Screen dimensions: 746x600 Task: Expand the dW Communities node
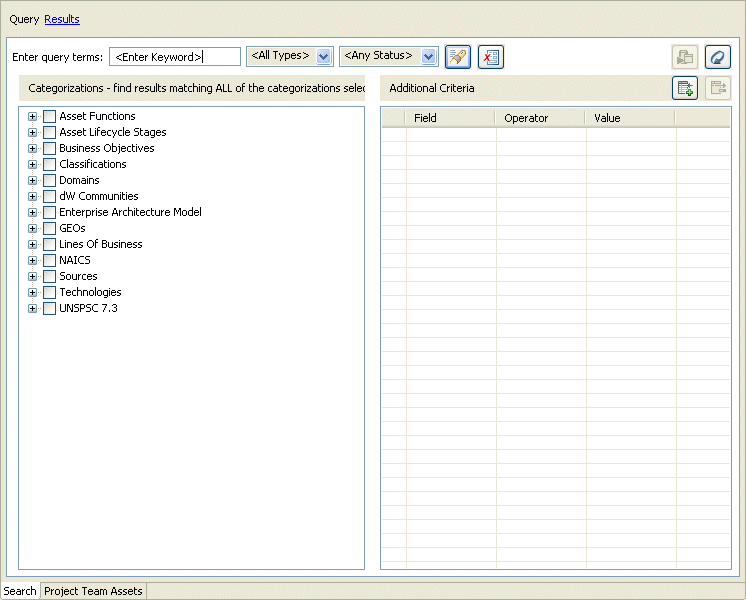pyautogui.click(x=32, y=197)
